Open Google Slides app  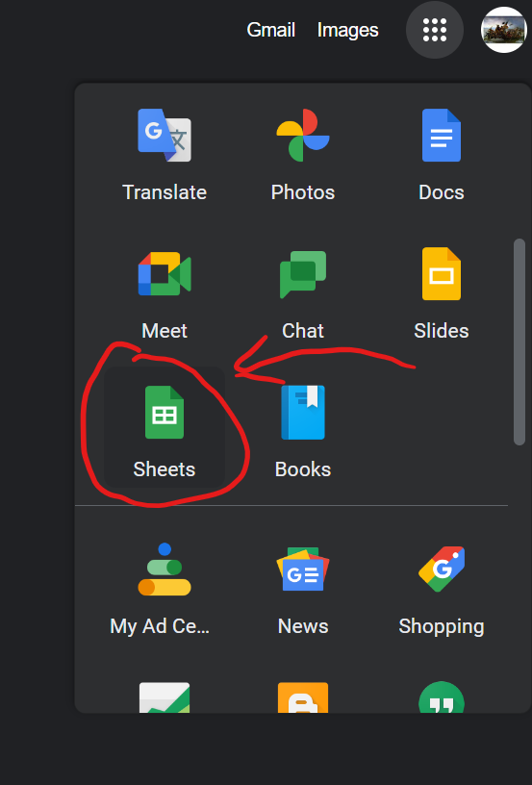tap(441, 292)
